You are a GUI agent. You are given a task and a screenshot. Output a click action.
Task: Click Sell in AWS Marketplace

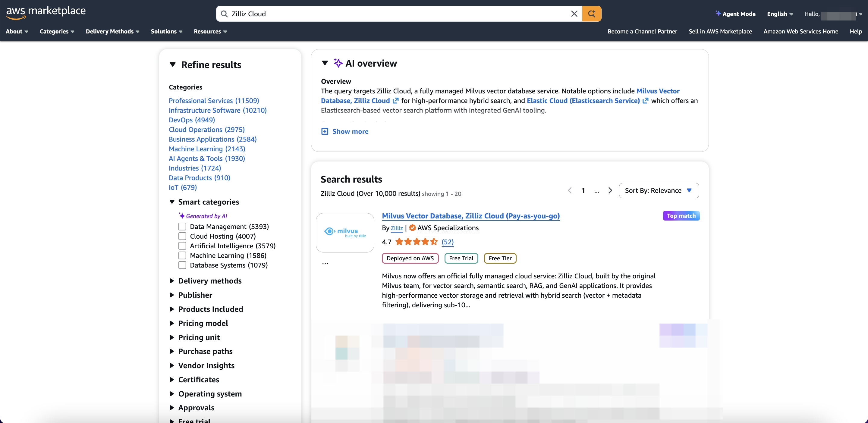point(720,31)
